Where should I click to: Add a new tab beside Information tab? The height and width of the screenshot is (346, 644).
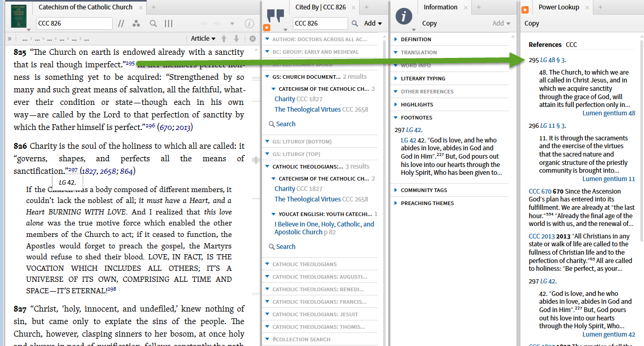[479, 7]
